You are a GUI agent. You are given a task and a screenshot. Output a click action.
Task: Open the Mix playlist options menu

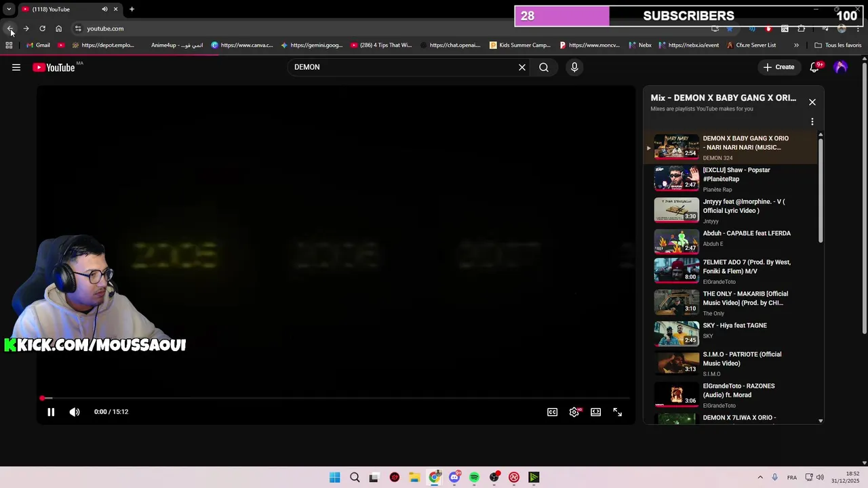pyautogui.click(x=812, y=122)
